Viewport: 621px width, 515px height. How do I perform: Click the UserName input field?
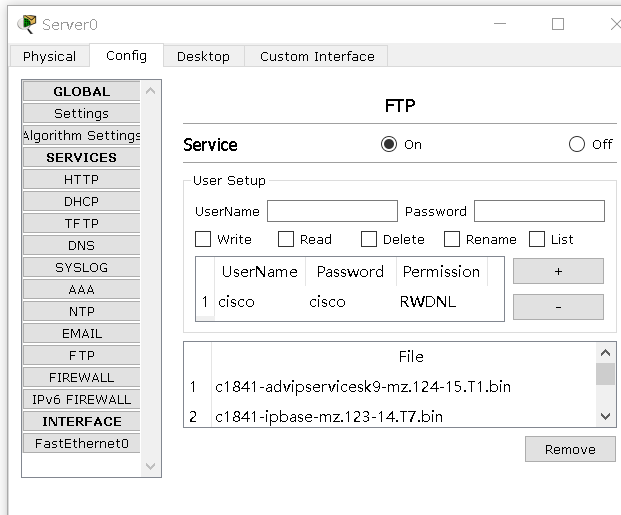332,211
